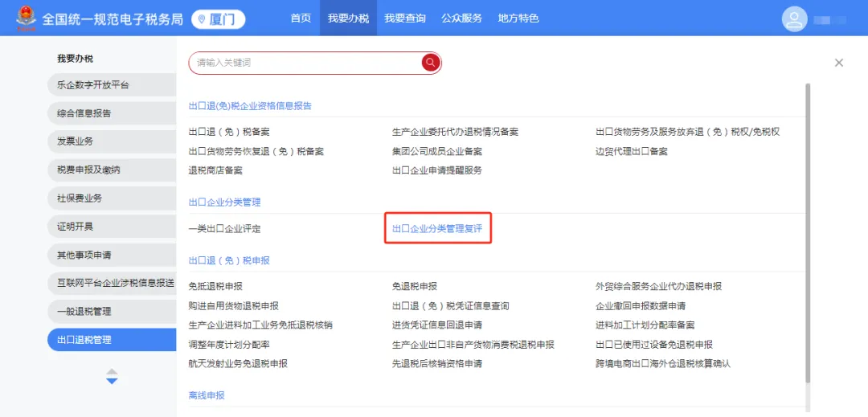The image size is (868, 417).
Task: Click the tax bureau emblem logo
Action: (x=26, y=18)
